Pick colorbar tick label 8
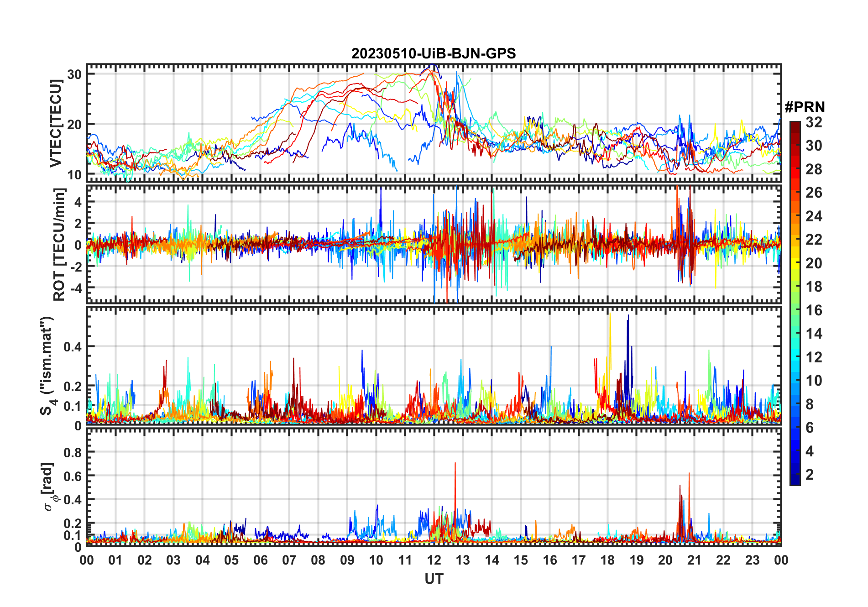 pyautogui.click(x=810, y=404)
